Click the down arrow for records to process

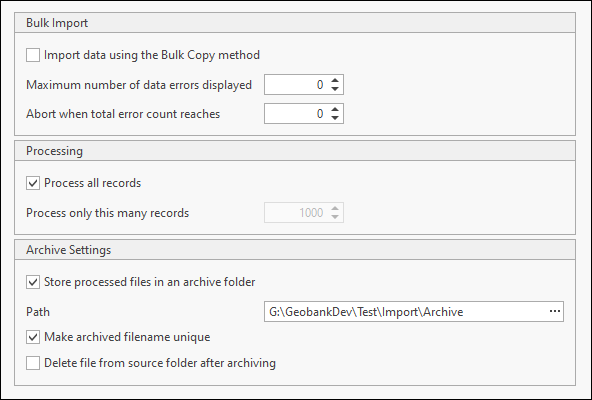pos(335,217)
